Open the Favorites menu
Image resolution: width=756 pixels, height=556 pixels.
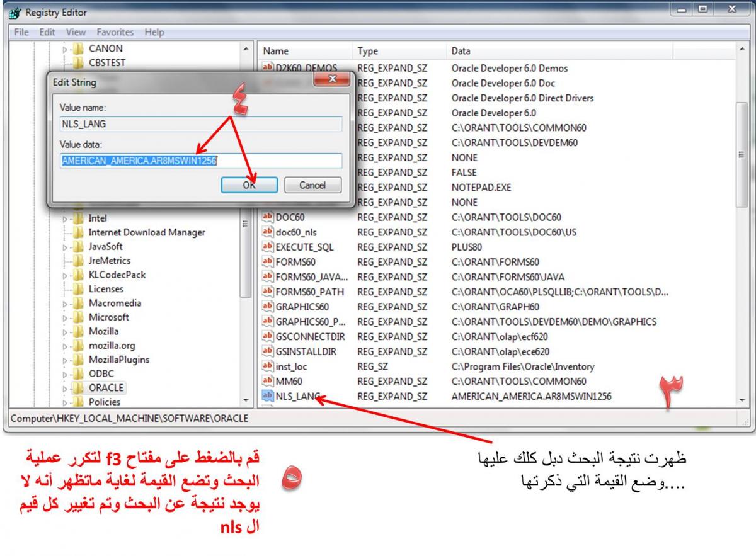click(x=115, y=32)
